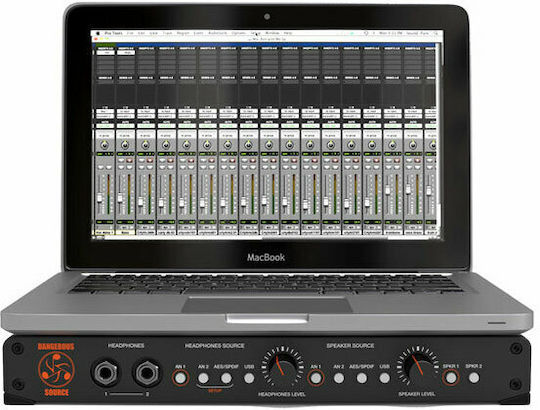The height and width of the screenshot is (410, 540).
Task: Select AN 2 under Headphones Source
Action: pos(203,378)
